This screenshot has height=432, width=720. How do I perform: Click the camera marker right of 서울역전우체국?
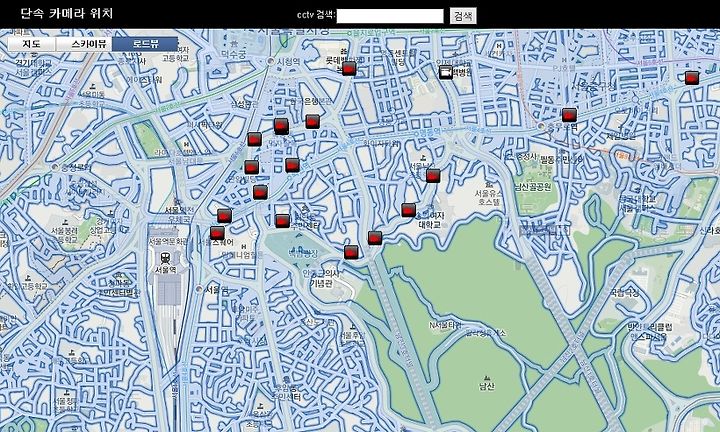point(224,216)
